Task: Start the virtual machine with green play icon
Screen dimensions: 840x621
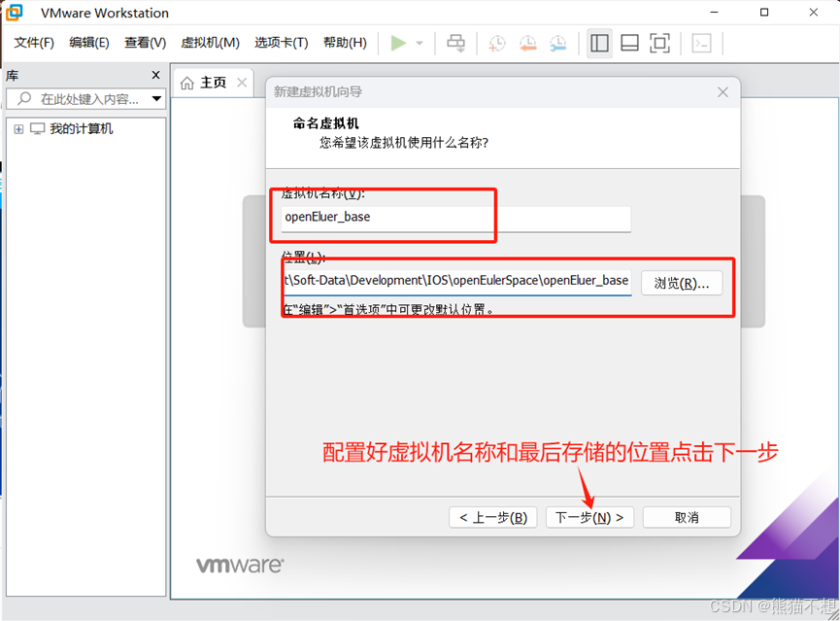Action: pos(398,43)
